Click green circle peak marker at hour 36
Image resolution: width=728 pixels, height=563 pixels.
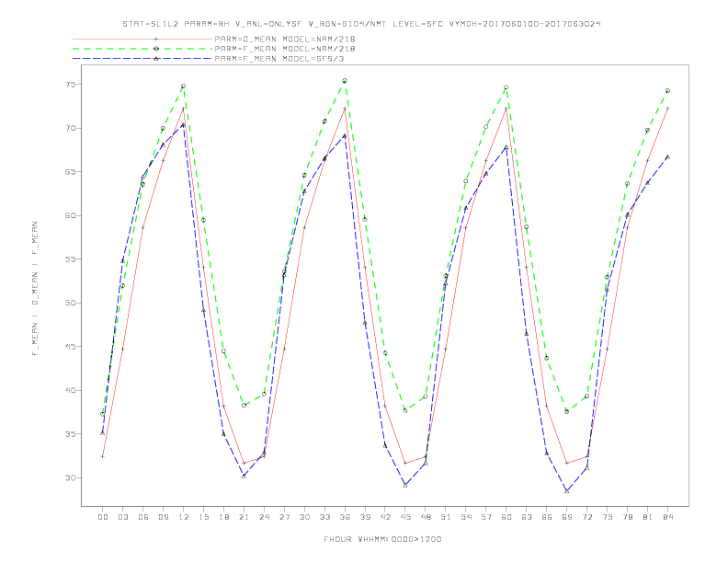pyautogui.click(x=345, y=81)
